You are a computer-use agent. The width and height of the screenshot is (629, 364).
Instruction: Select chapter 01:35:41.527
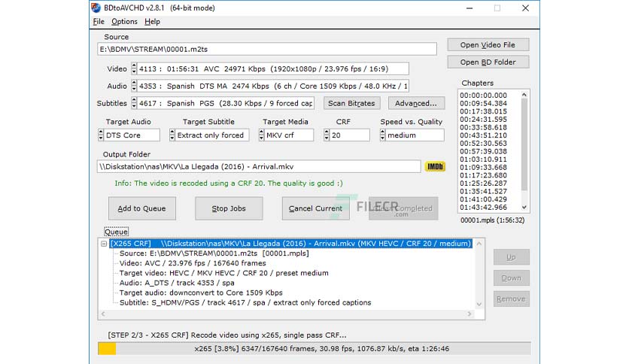[x=483, y=191]
